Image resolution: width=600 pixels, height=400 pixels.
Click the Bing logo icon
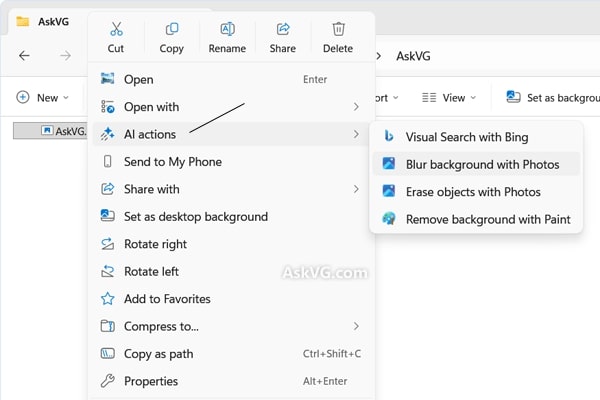(389, 136)
